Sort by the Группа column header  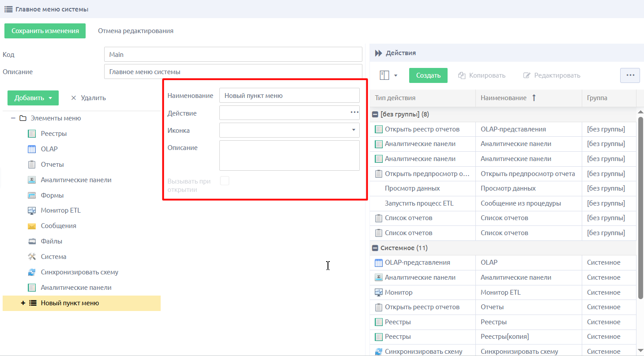pyautogui.click(x=609, y=98)
